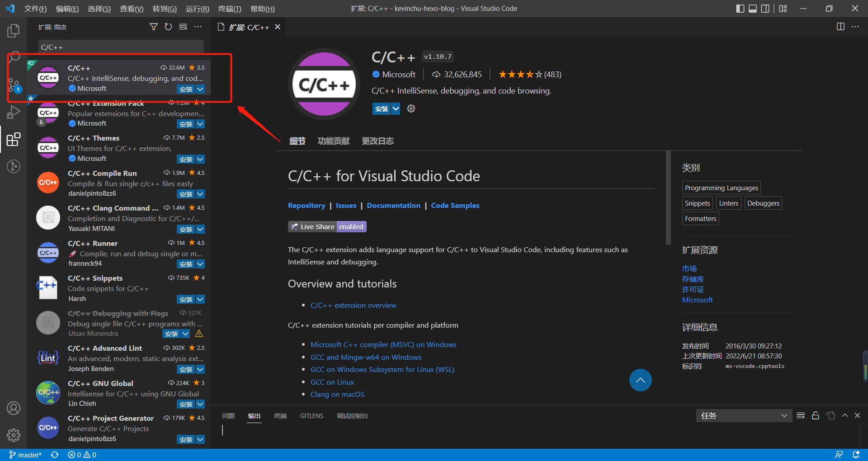The image size is (868, 461).
Task: Open the Search view icon
Action: pyautogui.click(x=14, y=58)
